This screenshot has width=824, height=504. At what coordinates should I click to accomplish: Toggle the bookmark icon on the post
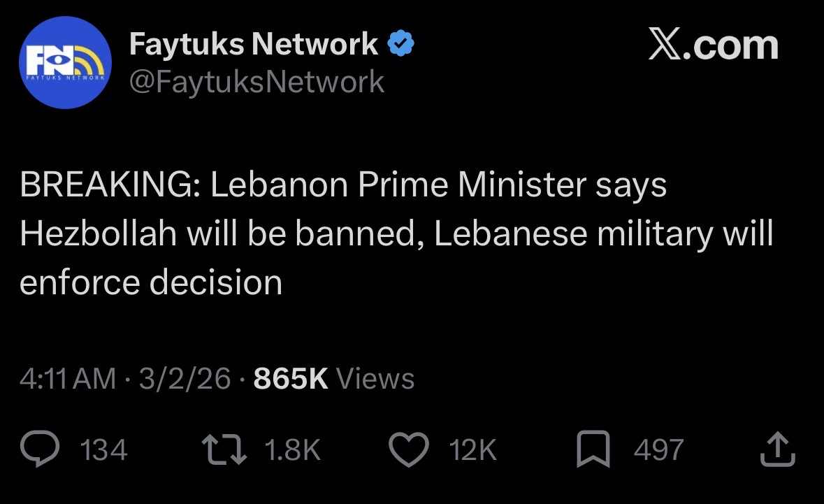[593, 449]
